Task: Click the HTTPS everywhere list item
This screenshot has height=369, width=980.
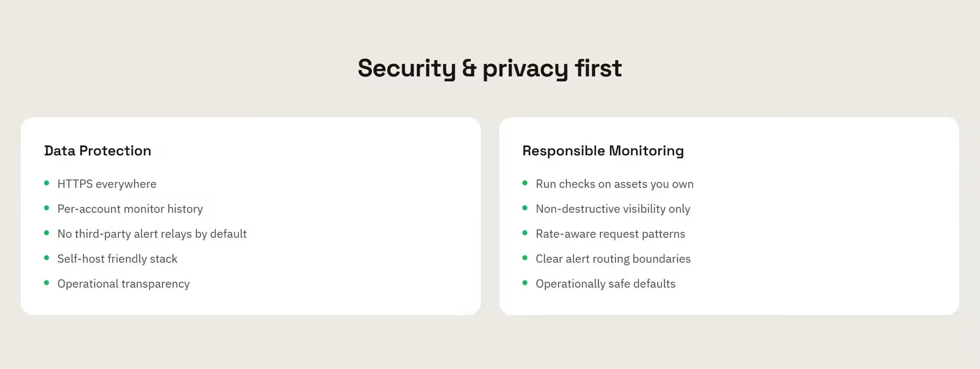Action: (107, 184)
